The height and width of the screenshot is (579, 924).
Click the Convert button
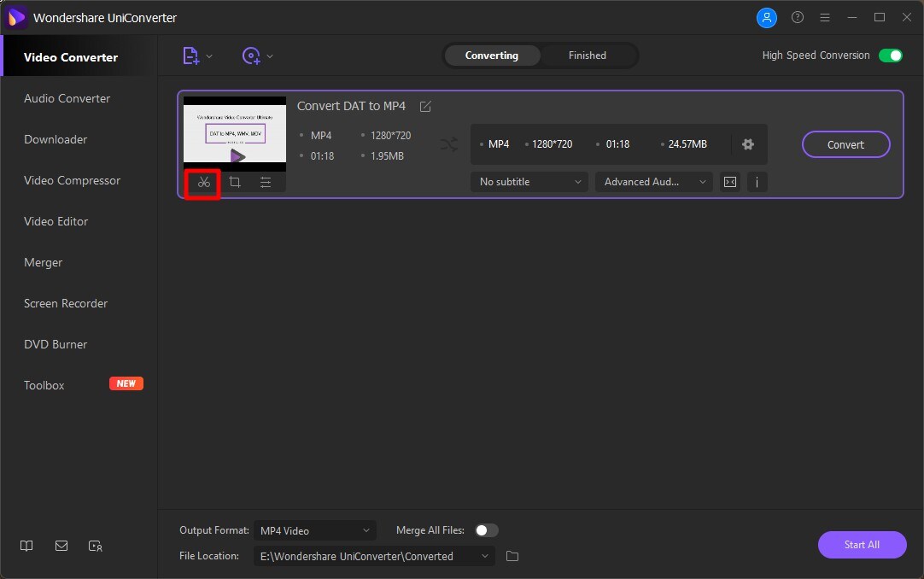pos(845,144)
